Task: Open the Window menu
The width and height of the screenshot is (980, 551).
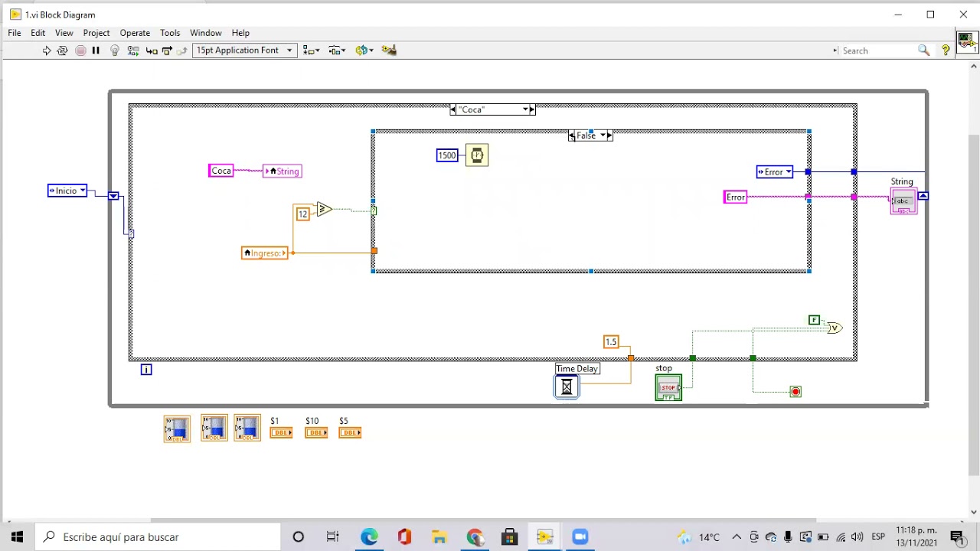Action: click(206, 33)
